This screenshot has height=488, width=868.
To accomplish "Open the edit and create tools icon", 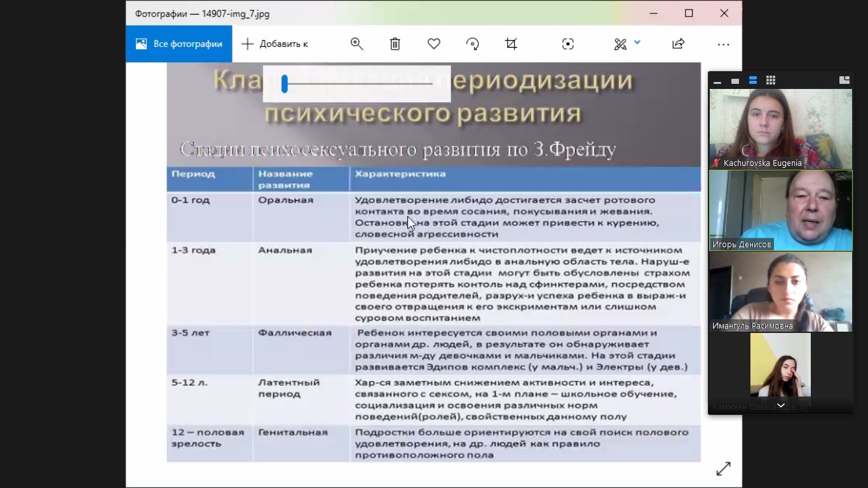I will [620, 44].
